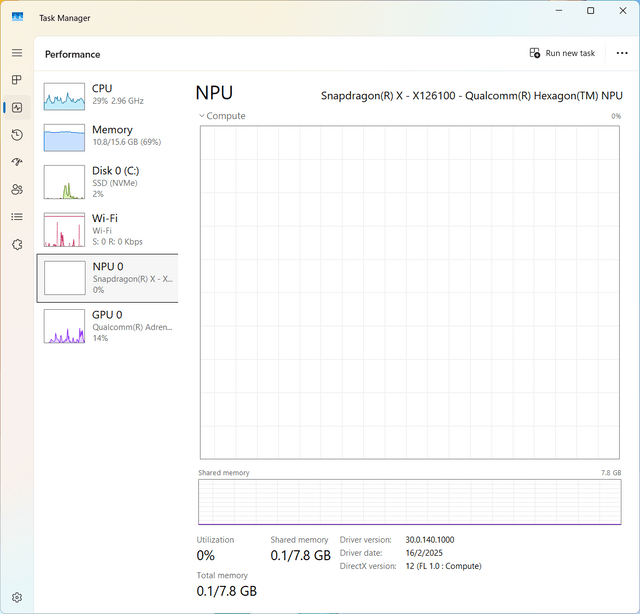Click the Wi-Fi S: 0 R: 0 Kbps text

[118, 242]
